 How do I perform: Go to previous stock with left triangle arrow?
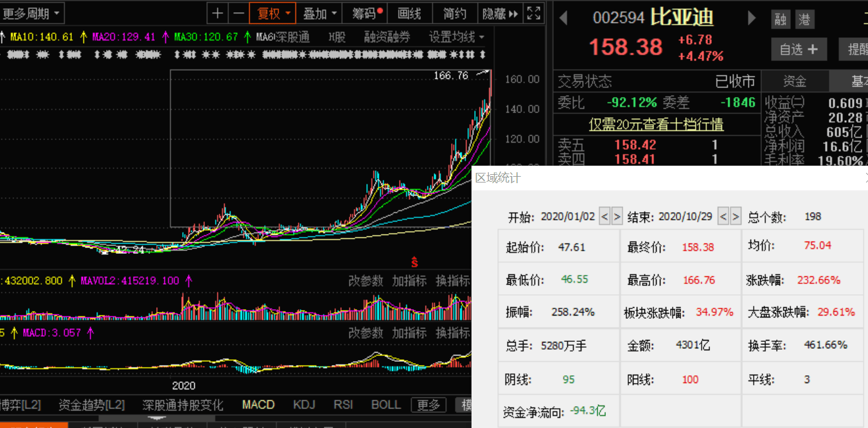coord(563,18)
